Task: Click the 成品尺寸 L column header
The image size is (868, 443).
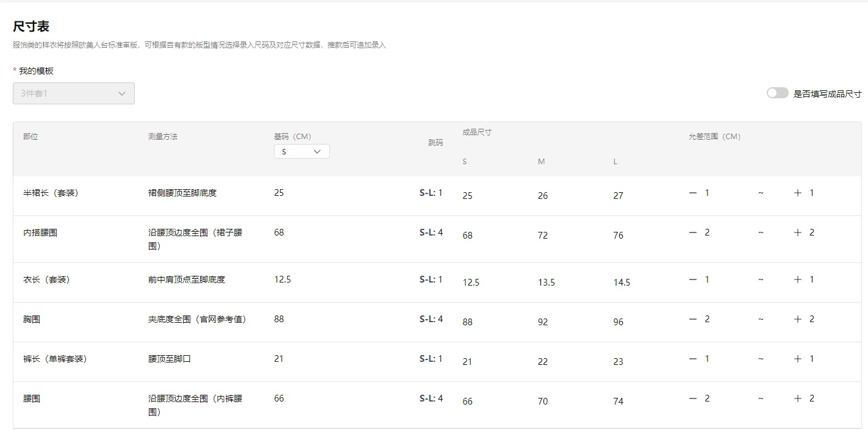Action: click(x=615, y=162)
